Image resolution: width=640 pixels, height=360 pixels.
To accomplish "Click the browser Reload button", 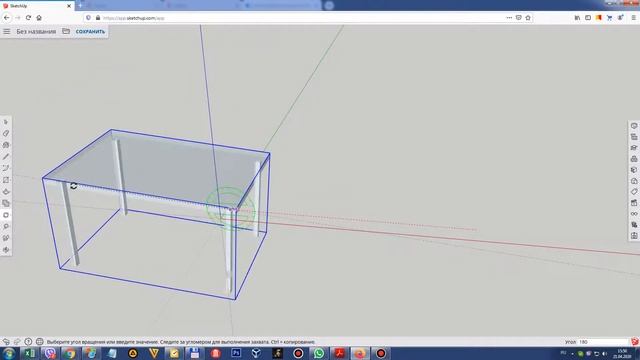I will [28, 18].
